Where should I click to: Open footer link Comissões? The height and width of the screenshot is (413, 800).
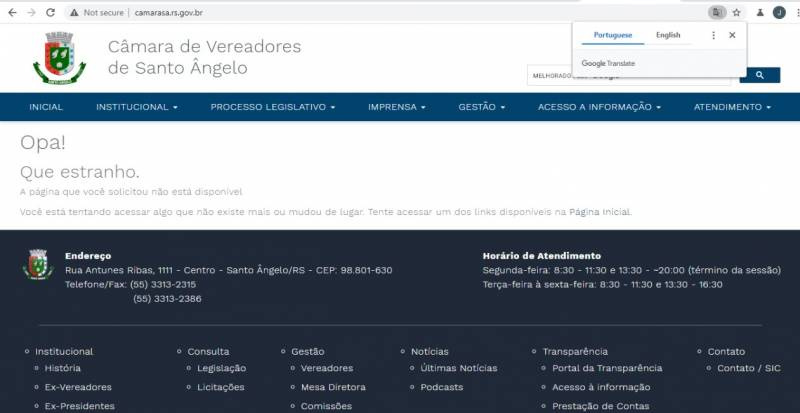[x=326, y=406]
